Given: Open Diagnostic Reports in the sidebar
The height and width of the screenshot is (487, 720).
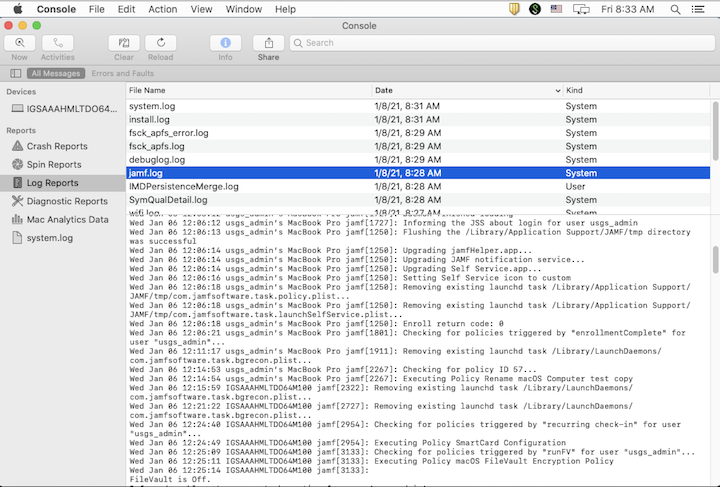Looking at the screenshot, I should 62,201.
